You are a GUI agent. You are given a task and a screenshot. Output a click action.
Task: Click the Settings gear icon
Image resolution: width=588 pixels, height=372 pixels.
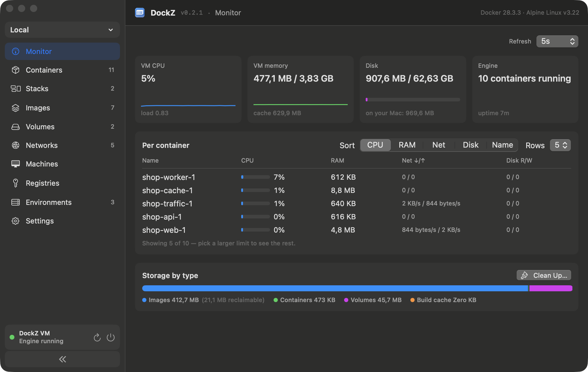click(16, 221)
